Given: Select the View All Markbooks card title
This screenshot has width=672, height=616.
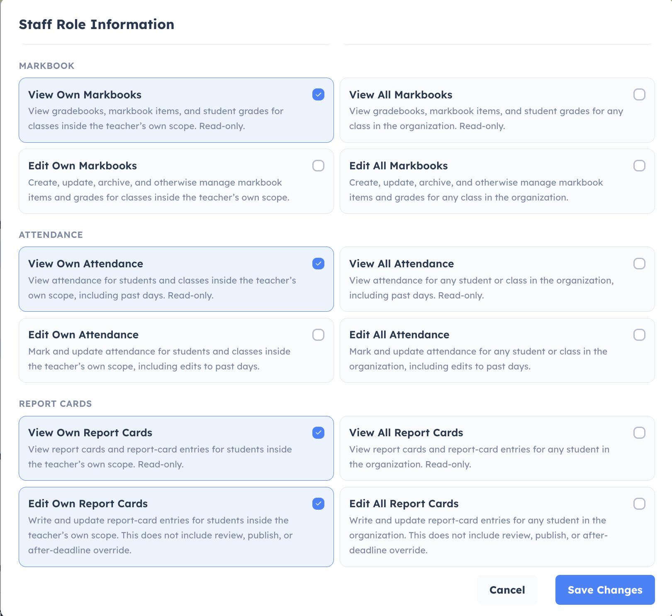Looking at the screenshot, I should [401, 95].
